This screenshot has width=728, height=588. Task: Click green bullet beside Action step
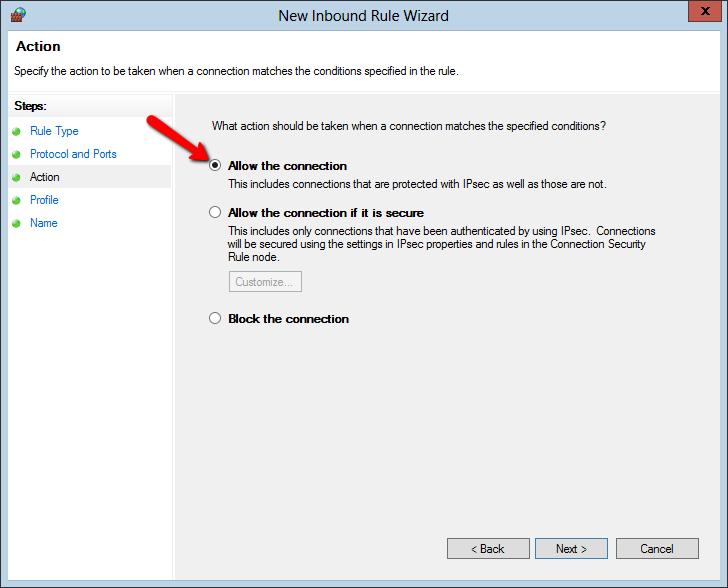tap(16, 177)
